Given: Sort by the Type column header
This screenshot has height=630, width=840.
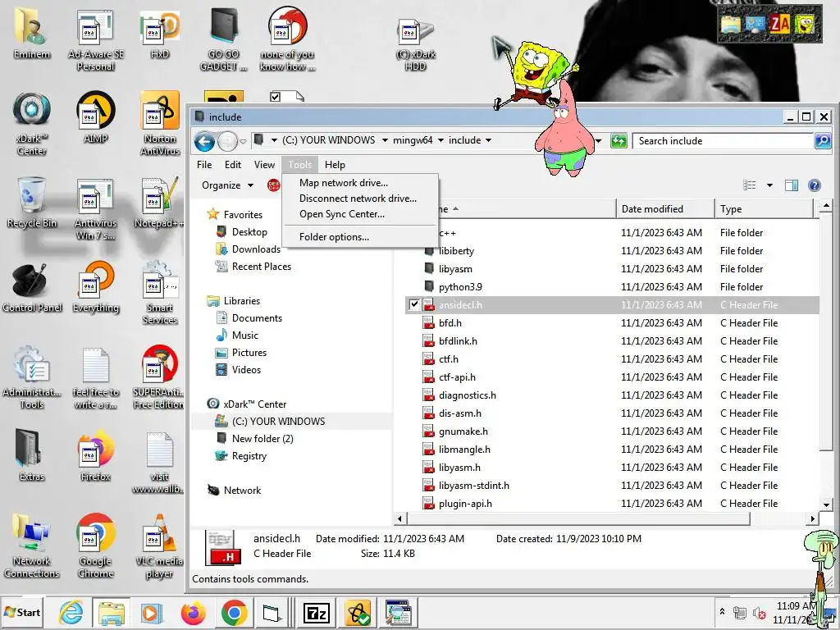Looking at the screenshot, I should pyautogui.click(x=764, y=209).
